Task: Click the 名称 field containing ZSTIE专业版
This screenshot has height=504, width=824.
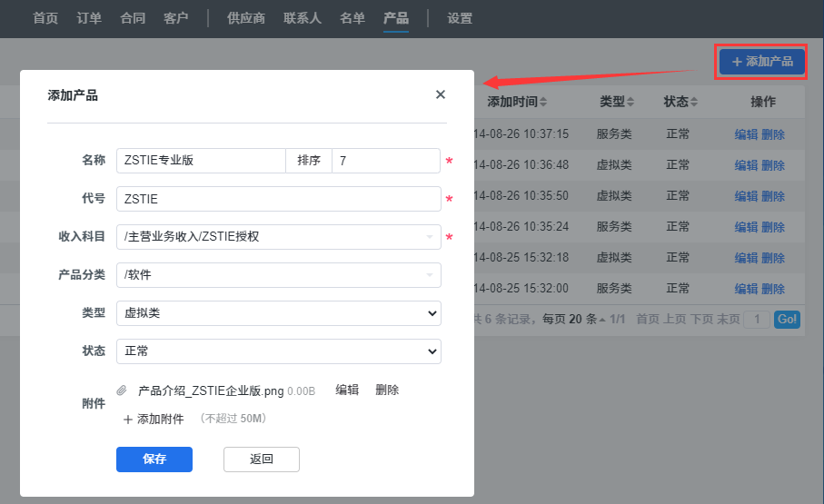Action: (202, 161)
